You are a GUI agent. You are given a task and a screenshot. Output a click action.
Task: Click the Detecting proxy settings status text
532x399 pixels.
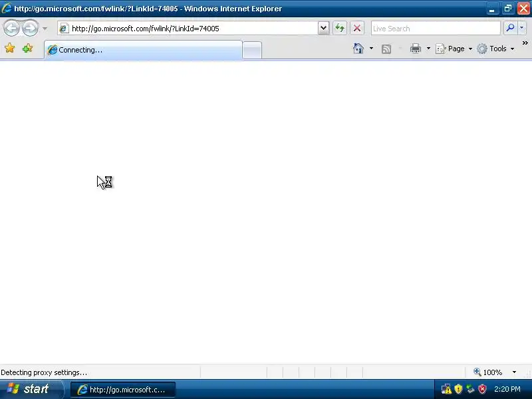pos(44,372)
